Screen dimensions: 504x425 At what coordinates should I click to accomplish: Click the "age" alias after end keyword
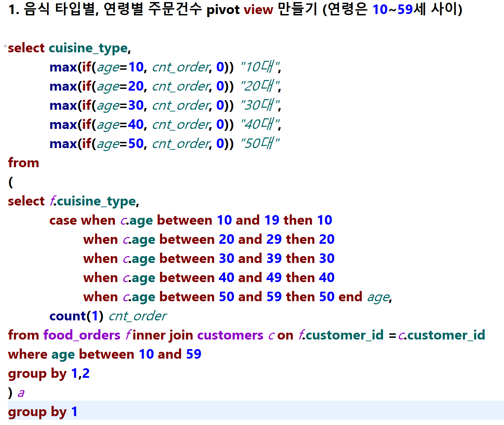[378, 297]
